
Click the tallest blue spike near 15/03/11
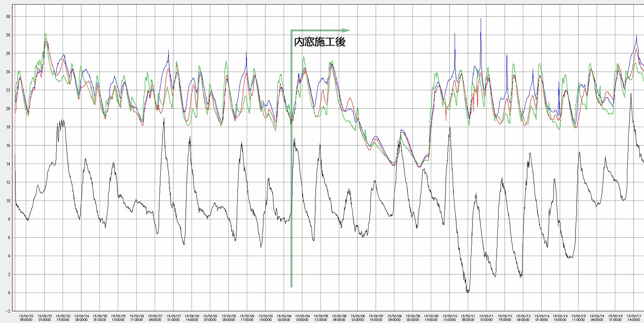481,20
